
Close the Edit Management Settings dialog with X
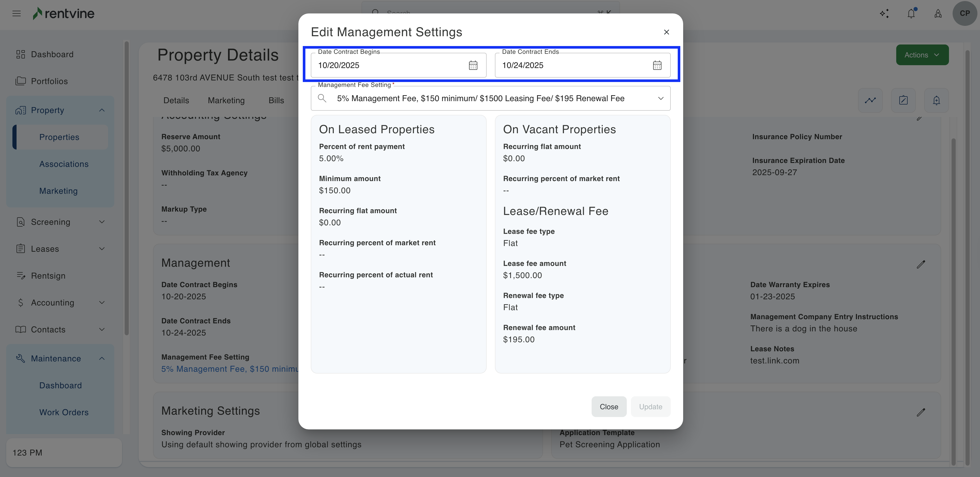tap(666, 32)
